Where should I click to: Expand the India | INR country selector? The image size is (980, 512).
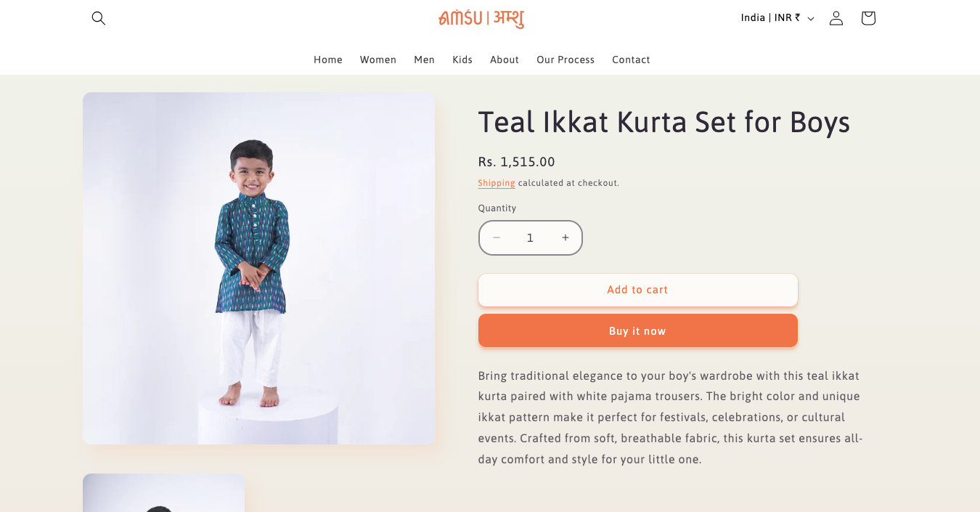pos(777,18)
